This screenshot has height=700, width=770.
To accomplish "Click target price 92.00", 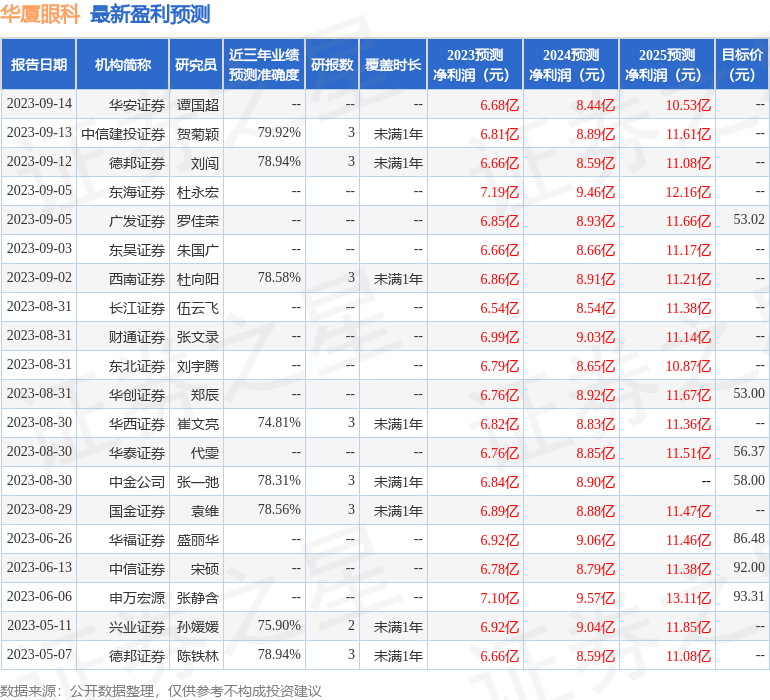I will [x=749, y=567].
